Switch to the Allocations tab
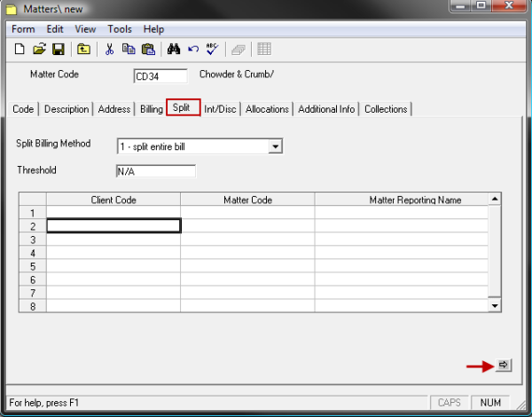Screen dimensions: 532x417 click(x=267, y=109)
